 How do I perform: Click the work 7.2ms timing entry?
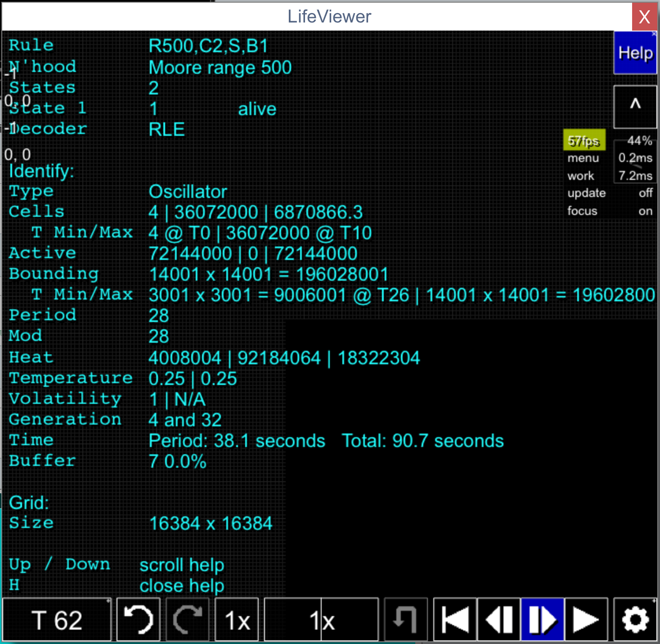(610, 176)
